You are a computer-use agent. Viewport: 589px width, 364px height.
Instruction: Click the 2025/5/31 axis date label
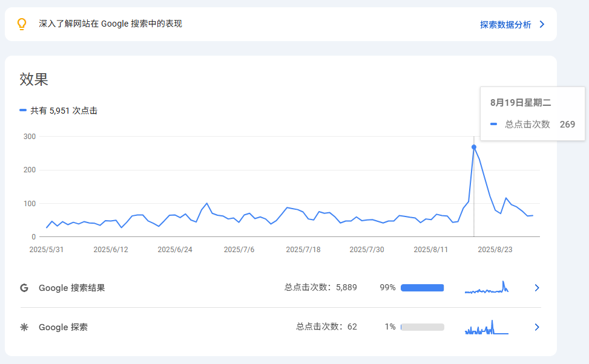pyautogui.click(x=47, y=250)
